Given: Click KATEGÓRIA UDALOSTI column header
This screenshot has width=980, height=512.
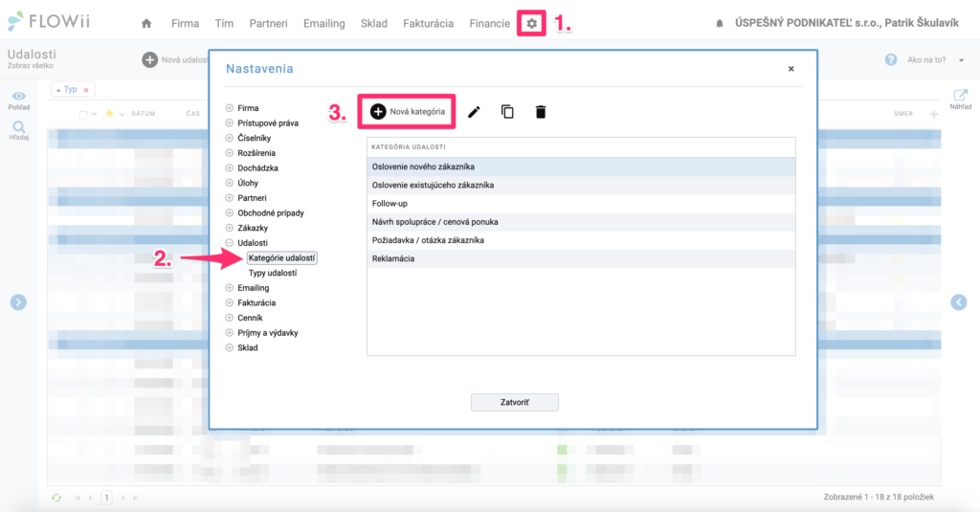Looking at the screenshot, I should [x=581, y=147].
